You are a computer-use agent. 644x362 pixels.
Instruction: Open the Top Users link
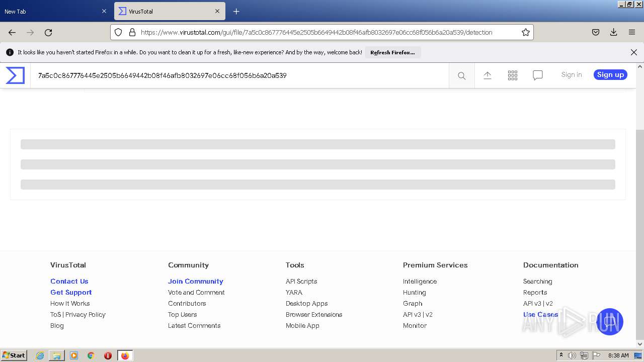(x=183, y=314)
